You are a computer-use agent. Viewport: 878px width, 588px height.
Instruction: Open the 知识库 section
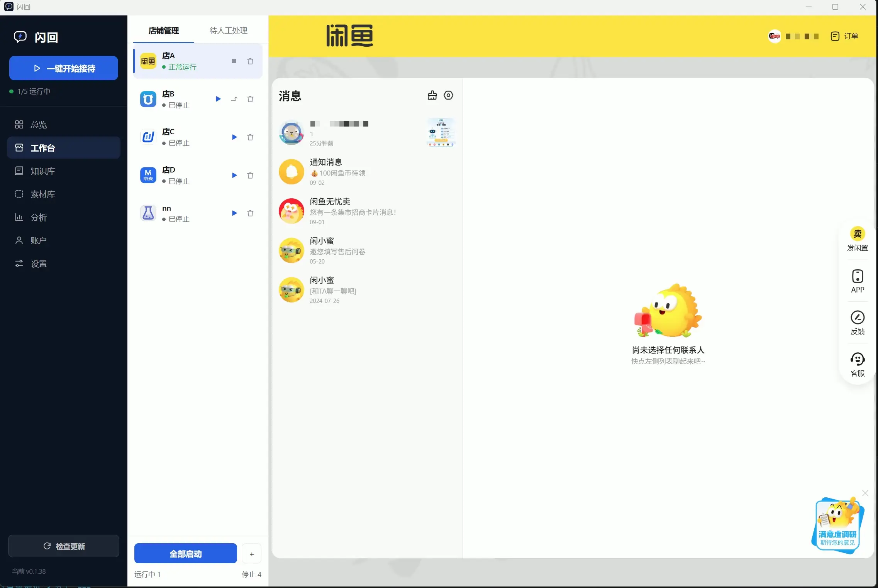pos(64,171)
